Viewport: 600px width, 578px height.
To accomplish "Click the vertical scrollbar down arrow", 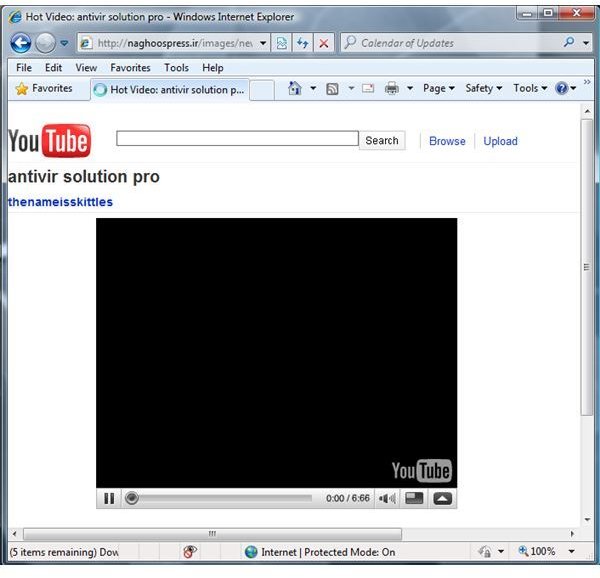I will (587, 519).
